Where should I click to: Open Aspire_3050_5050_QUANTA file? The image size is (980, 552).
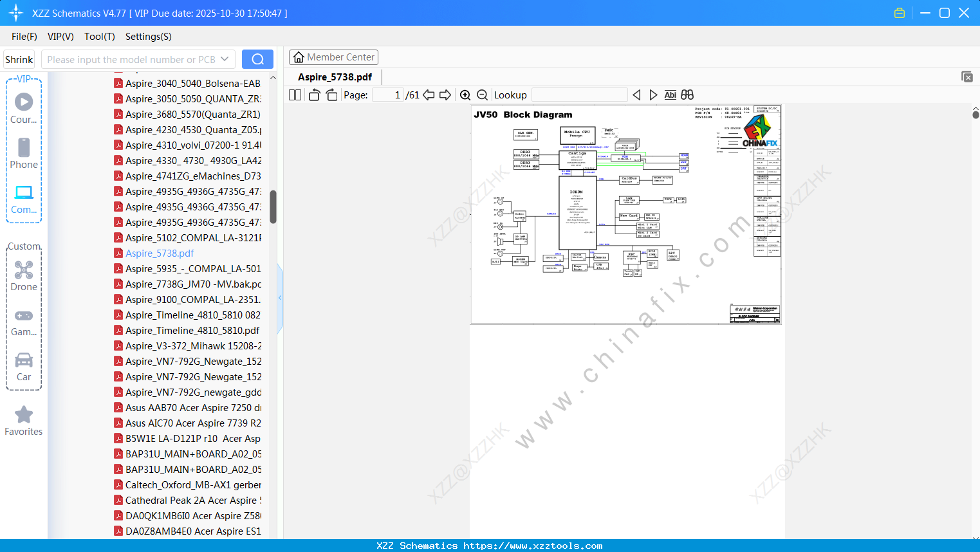coord(187,98)
